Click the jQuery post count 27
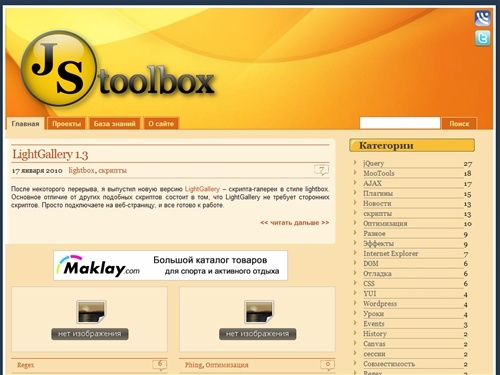500x375 pixels. (x=468, y=164)
